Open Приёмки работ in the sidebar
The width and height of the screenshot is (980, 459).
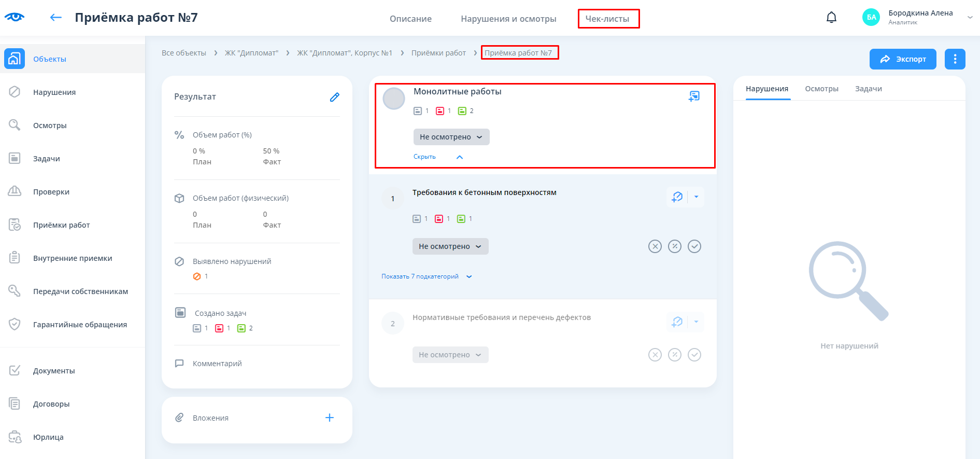pos(61,225)
